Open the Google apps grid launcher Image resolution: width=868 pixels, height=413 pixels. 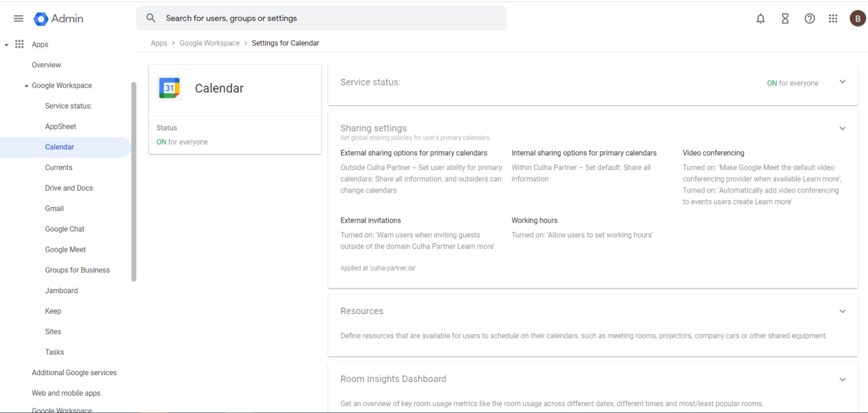coord(833,18)
